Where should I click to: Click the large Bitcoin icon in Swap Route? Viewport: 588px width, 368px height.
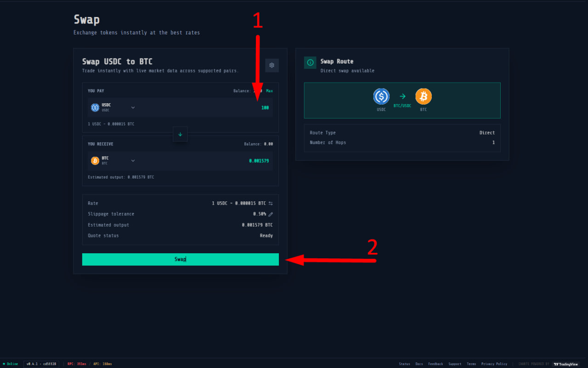[424, 96]
